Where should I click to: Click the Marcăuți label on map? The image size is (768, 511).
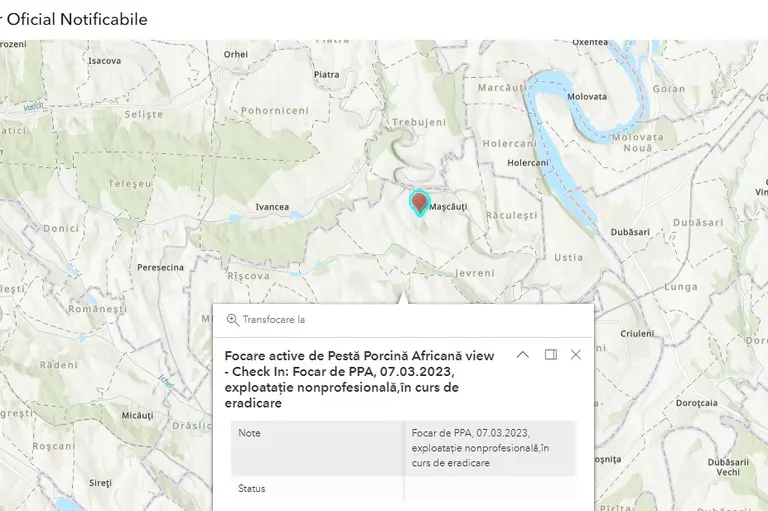pyautogui.click(x=502, y=88)
